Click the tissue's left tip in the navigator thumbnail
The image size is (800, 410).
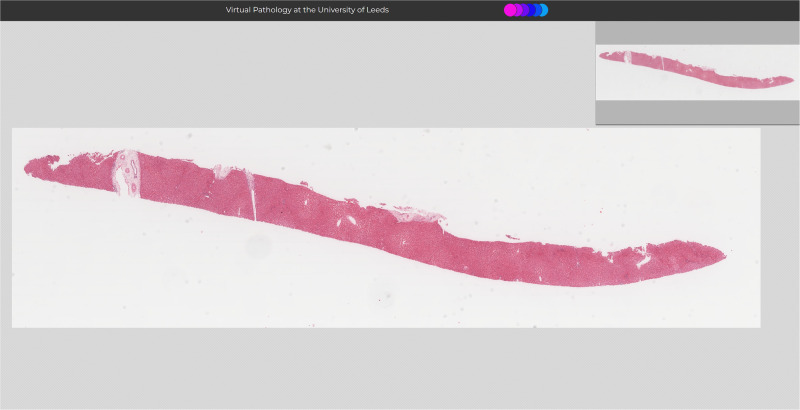(x=603, y=56)
